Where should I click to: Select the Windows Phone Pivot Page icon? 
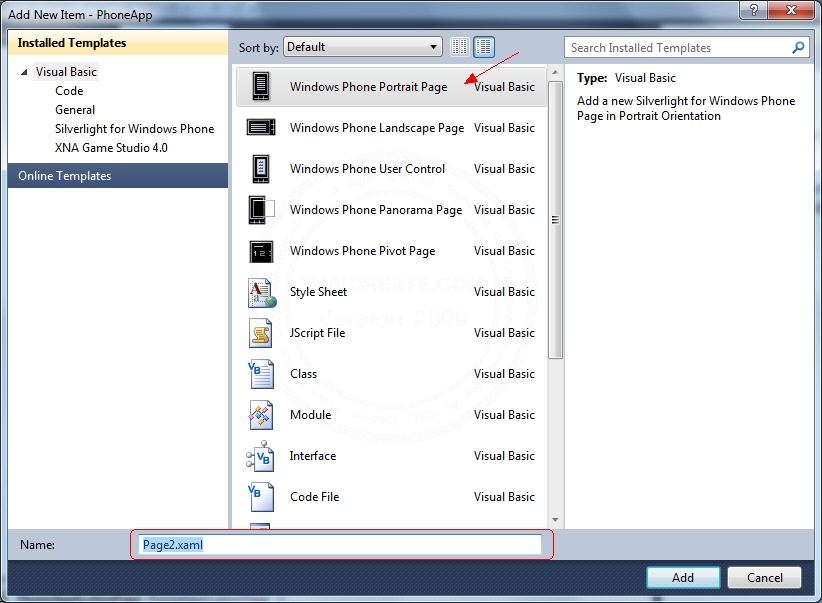click(261, 251)
